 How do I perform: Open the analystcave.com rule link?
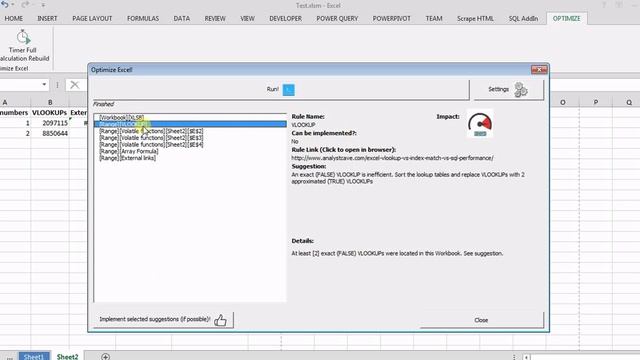coord(392,158)
